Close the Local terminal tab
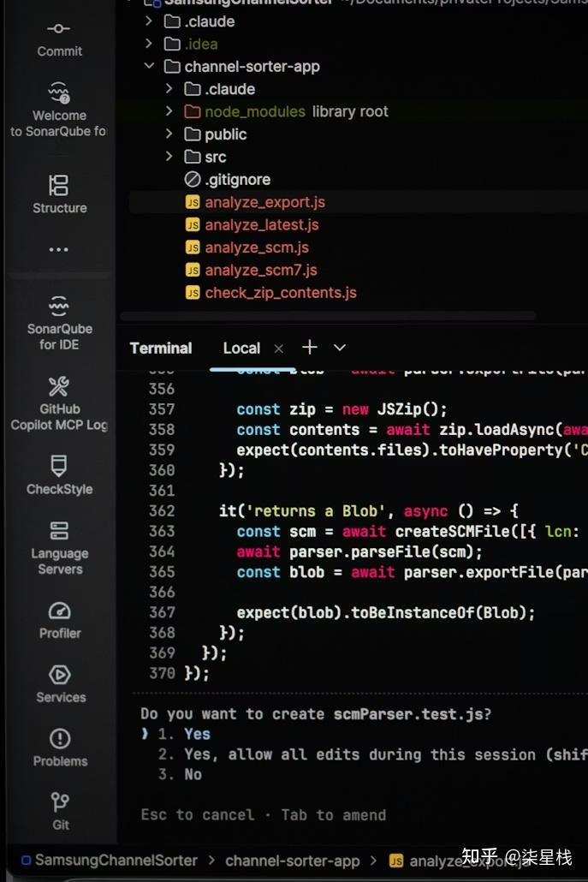 [x=278, y=349]
